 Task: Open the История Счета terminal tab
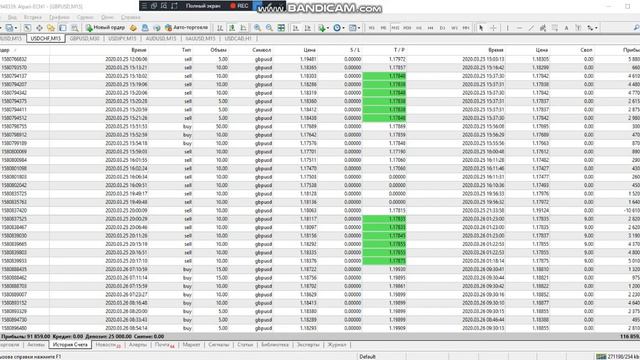[70, 345]
